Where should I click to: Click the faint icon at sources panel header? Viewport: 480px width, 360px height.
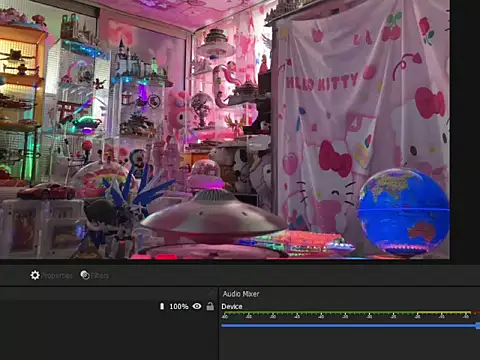211,293
